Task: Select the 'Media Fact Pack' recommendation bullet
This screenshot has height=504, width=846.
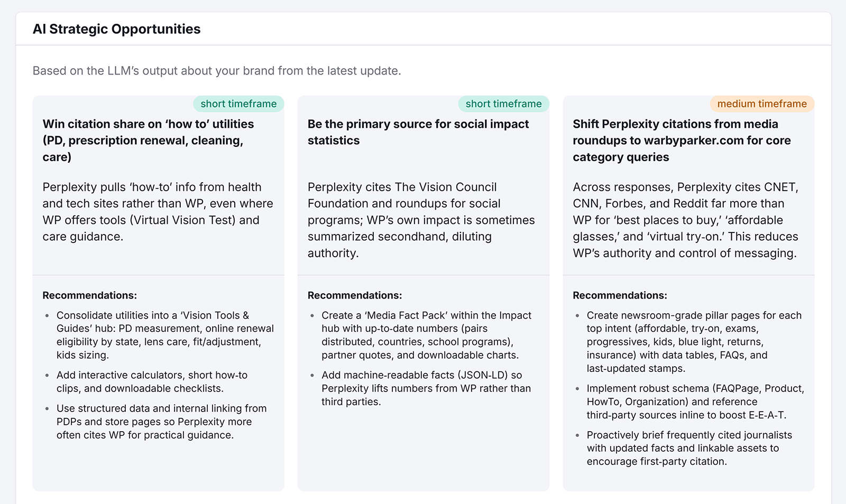Action: coord(426,335)
